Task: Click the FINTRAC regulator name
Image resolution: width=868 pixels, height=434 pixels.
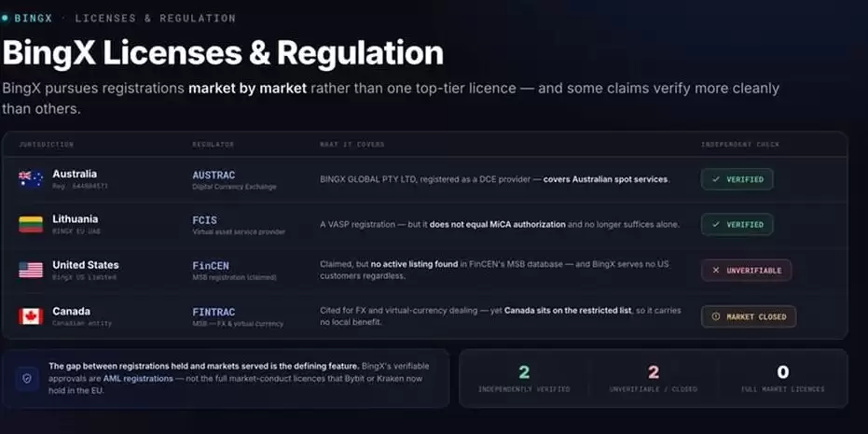Action: click(214, 312)
